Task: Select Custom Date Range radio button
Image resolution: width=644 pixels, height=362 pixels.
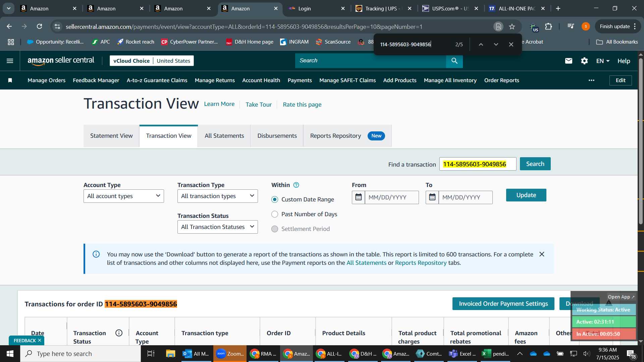Action: coord(275,199)
